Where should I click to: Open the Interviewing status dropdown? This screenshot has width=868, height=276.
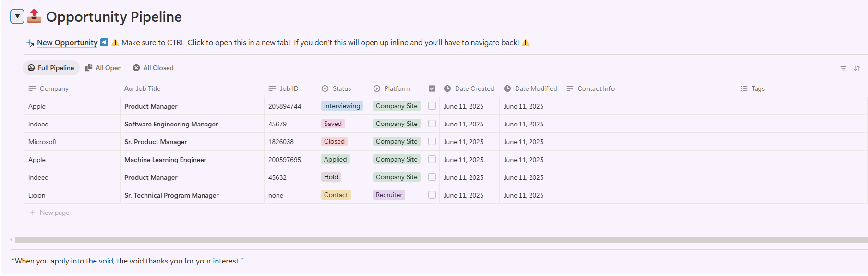342,106
